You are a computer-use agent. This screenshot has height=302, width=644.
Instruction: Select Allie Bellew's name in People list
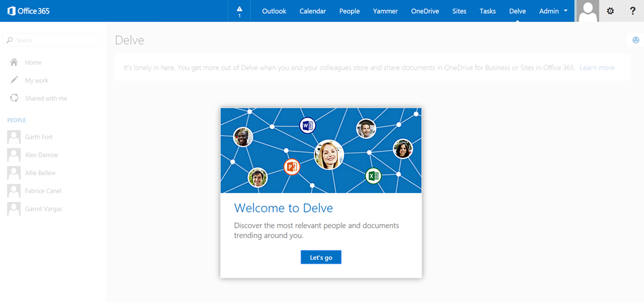click(40, 173)
